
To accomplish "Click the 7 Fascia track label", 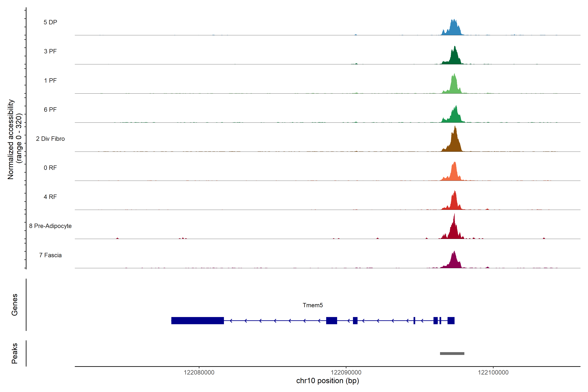I will point(50,255).
